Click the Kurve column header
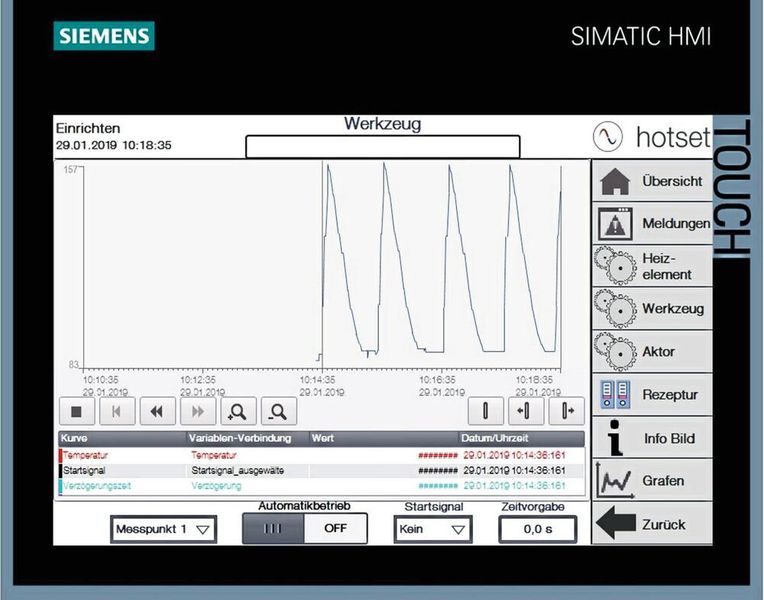 123,438
